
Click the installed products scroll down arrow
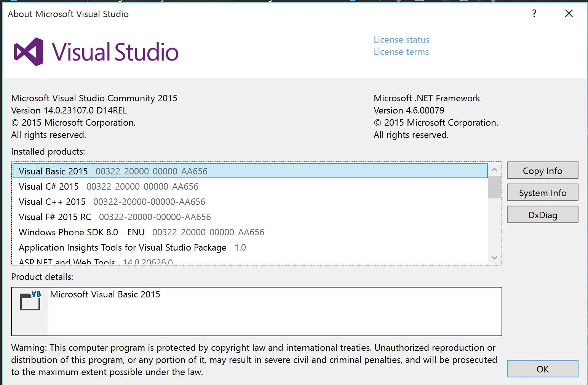click(x=494, y=257)
